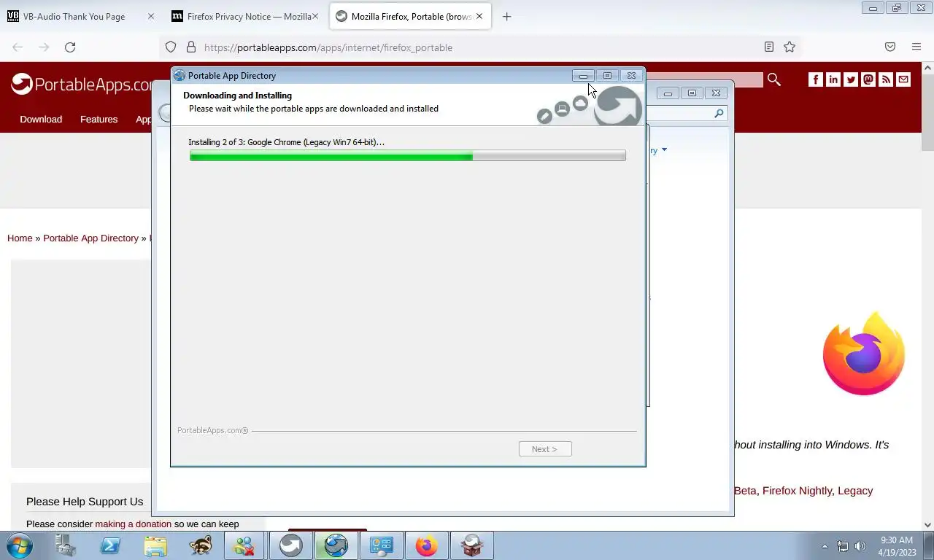Viewport: 934px width, 560px height.
Task: Open Server Manager taskbar icon
Action: click(65, 545)
